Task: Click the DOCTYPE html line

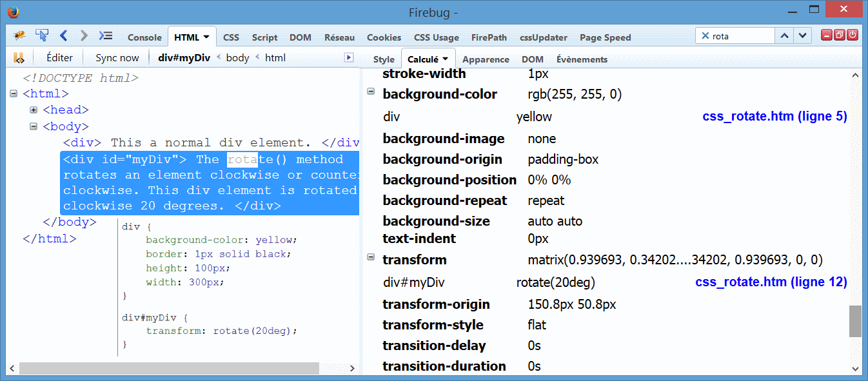Action: click(81, 78)
